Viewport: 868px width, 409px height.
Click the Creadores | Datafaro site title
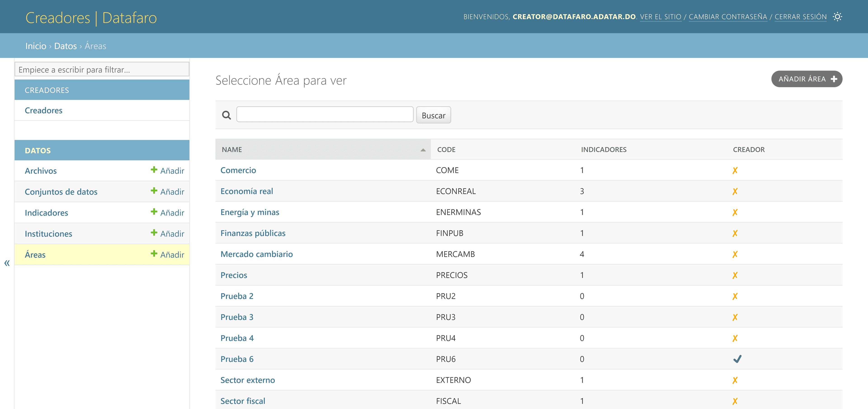point(91,18)
